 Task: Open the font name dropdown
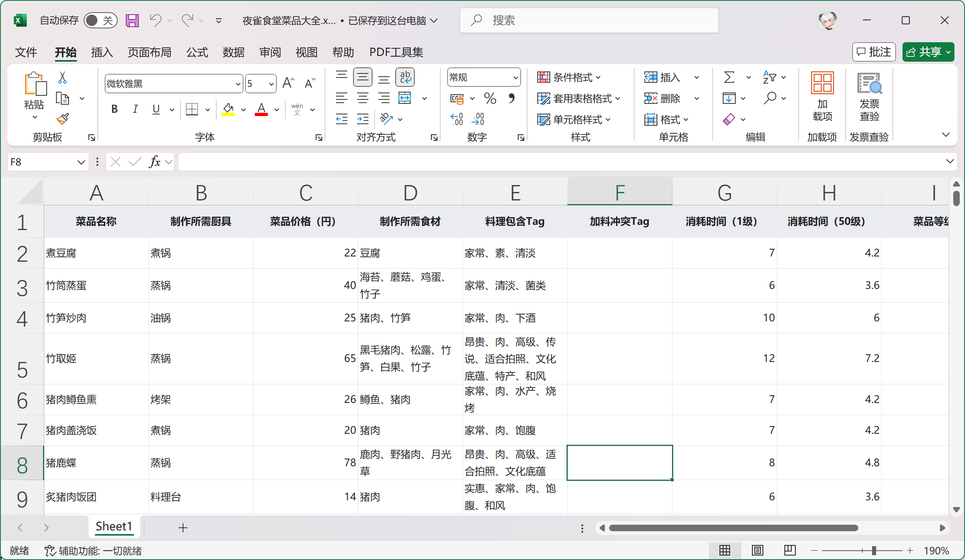pos(238,84)
